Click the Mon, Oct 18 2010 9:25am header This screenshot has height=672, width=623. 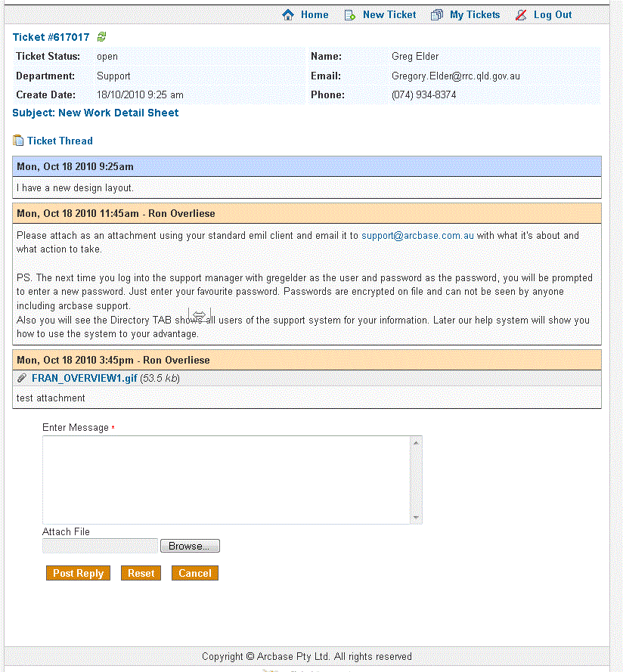click(306, 166)
